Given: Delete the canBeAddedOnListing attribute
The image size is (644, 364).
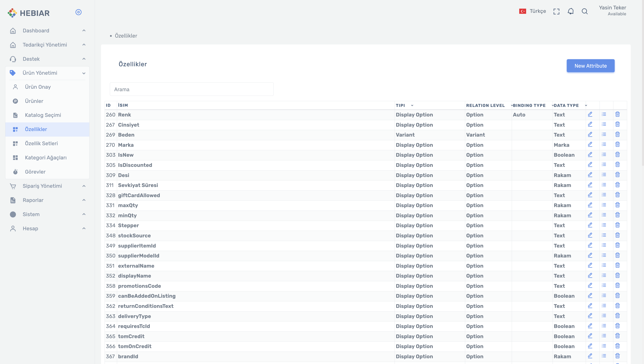Looking at the screenshot, I should tap(618, 295).
